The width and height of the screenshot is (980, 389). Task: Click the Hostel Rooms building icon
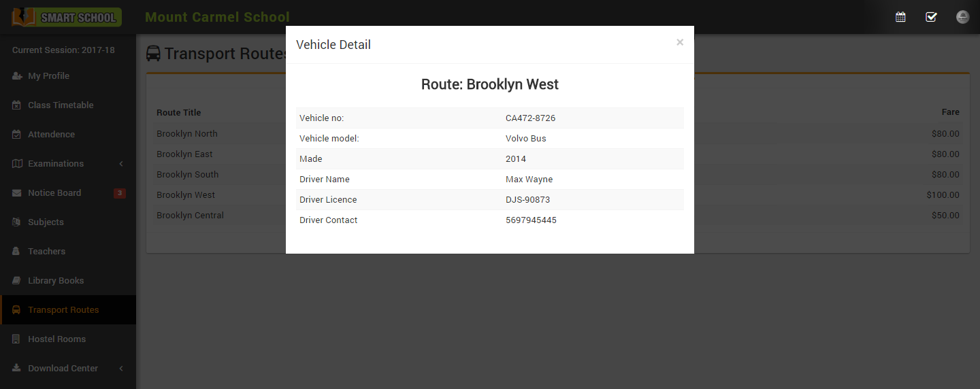(x=17, y=339)
